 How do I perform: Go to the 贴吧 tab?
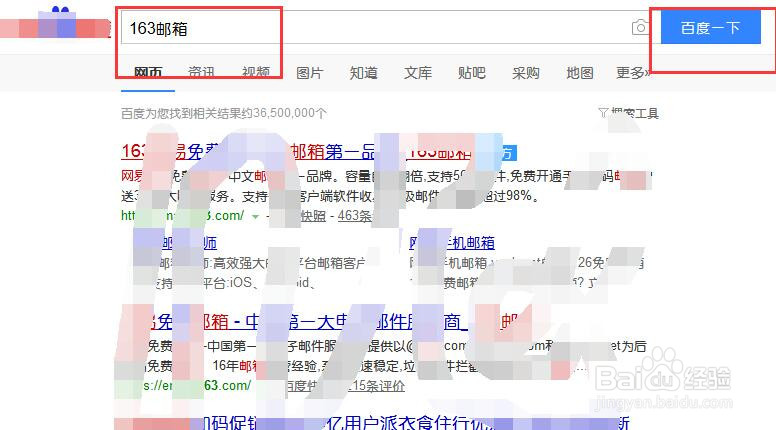click(472, 73)
